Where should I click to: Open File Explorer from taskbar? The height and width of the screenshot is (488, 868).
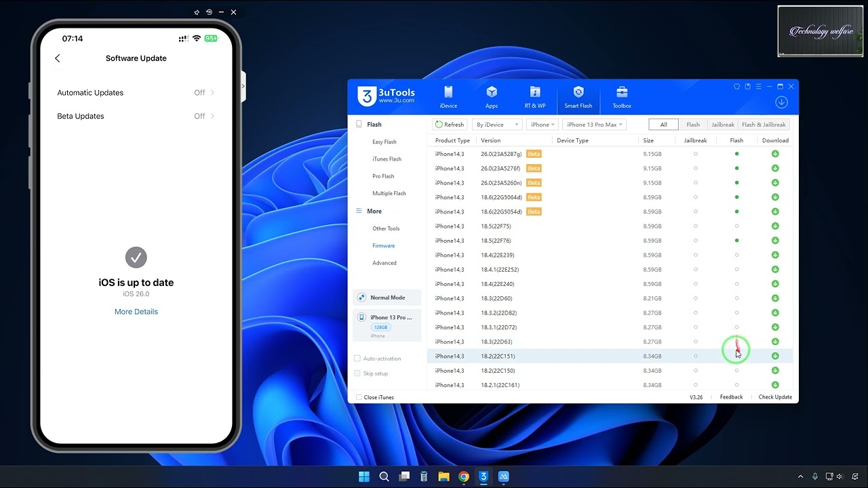coord(443,476)
